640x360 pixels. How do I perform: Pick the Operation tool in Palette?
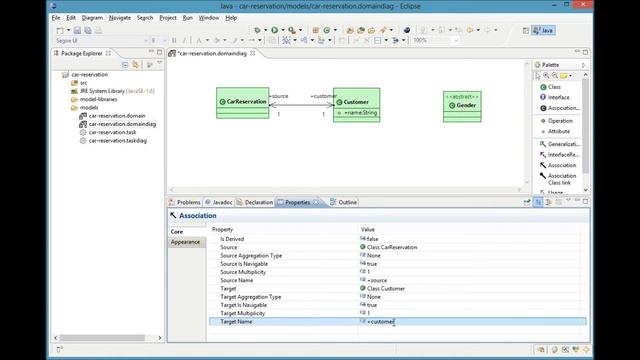tap(557, 121)
